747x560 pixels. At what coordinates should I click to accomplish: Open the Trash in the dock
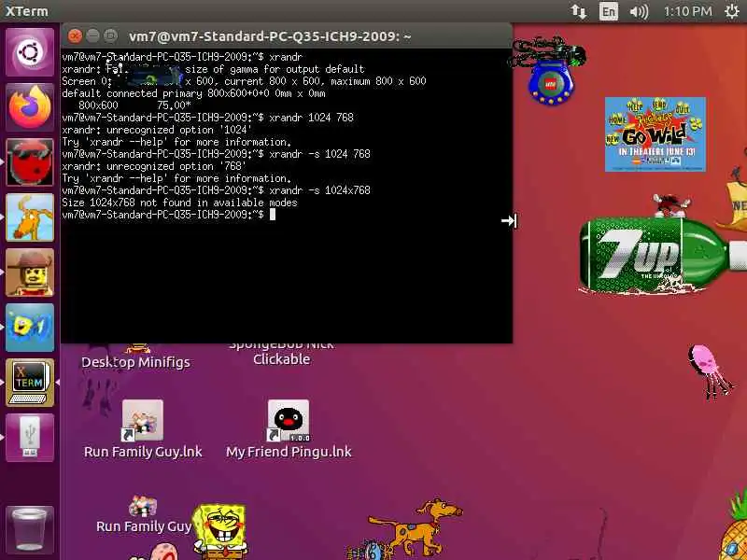[30, 528]
